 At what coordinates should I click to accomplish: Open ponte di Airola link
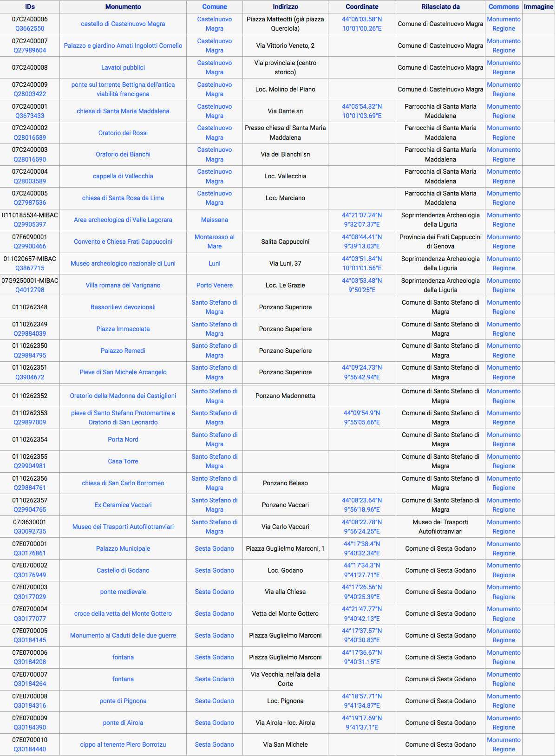coord(123,723)
